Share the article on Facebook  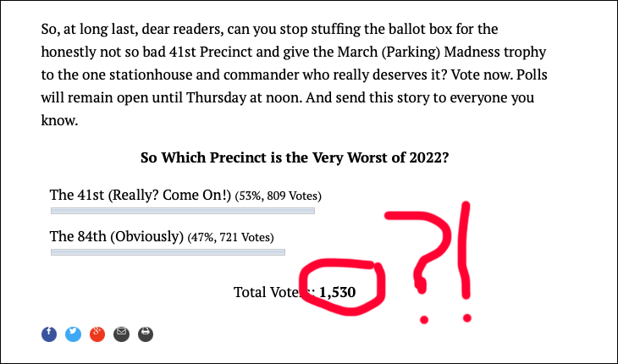[49, 334]
